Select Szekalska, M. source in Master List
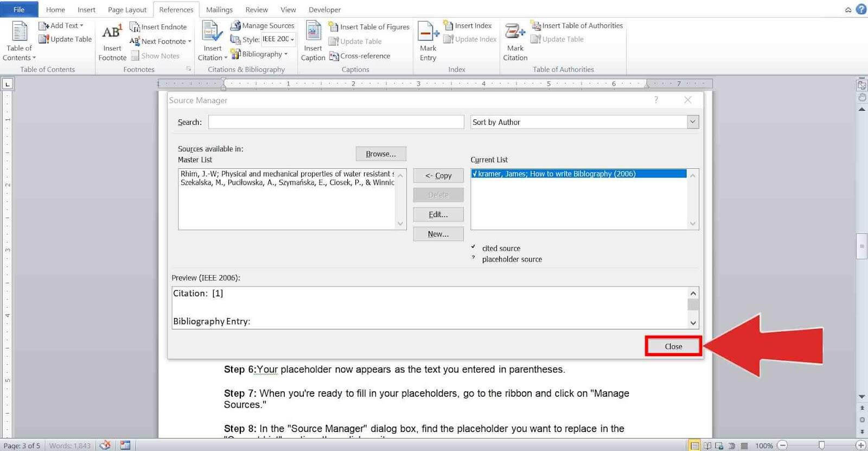The width and height of the screenshot is (868, 451). [x=288, y=182]
